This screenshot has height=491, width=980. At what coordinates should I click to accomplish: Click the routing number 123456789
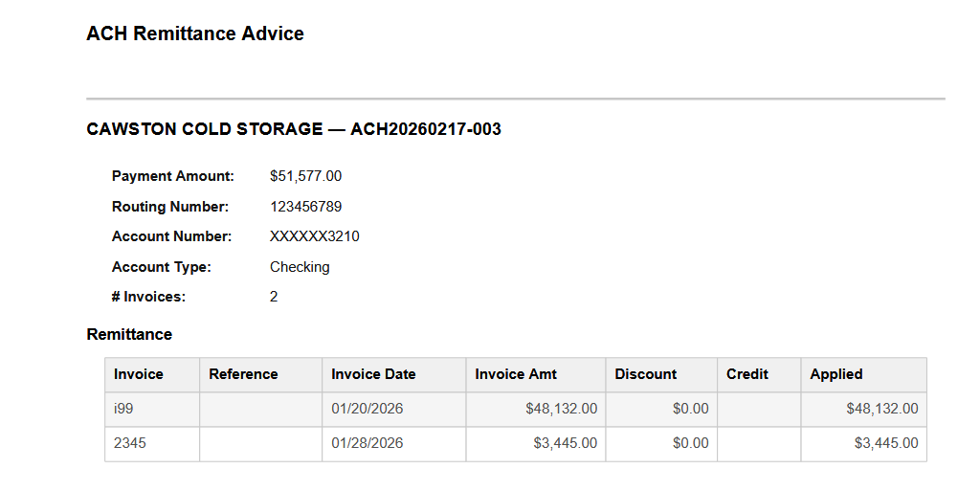coord(305,207)
